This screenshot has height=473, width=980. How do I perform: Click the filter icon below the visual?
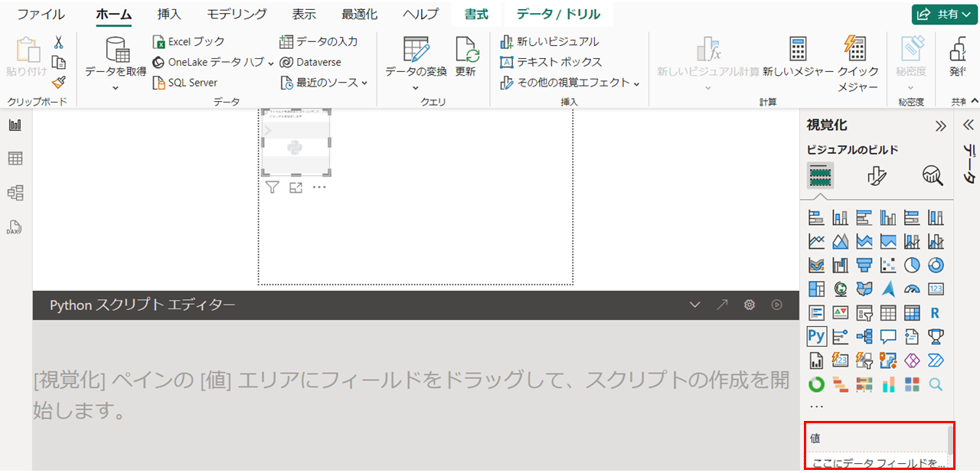tap(272, 188)
